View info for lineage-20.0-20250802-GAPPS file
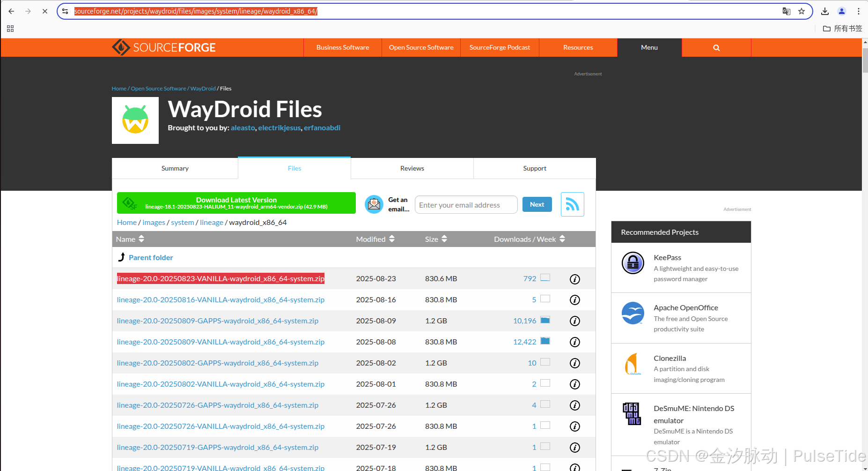This screenshot has height=471, width=868. coord(575,363)
